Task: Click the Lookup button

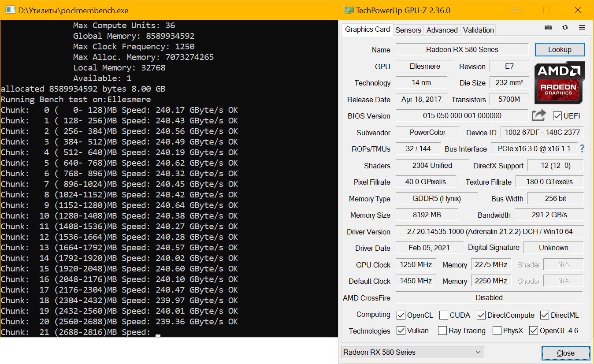Action: click(560, 49)
